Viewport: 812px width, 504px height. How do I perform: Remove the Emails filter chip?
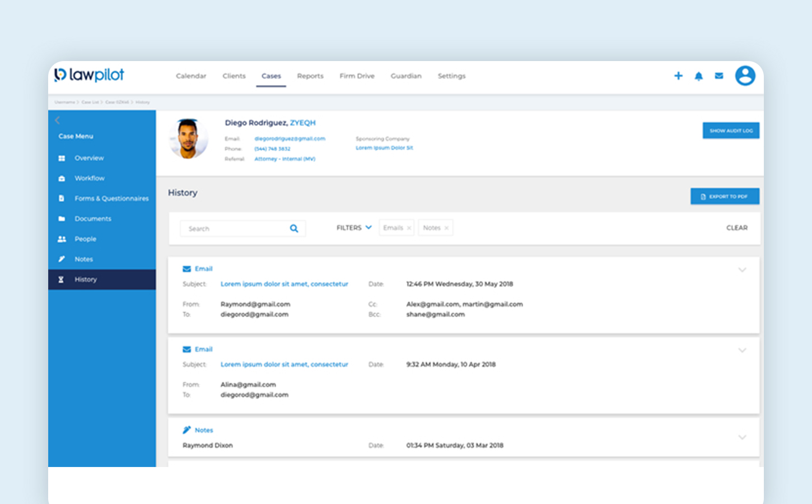point(409,228)
